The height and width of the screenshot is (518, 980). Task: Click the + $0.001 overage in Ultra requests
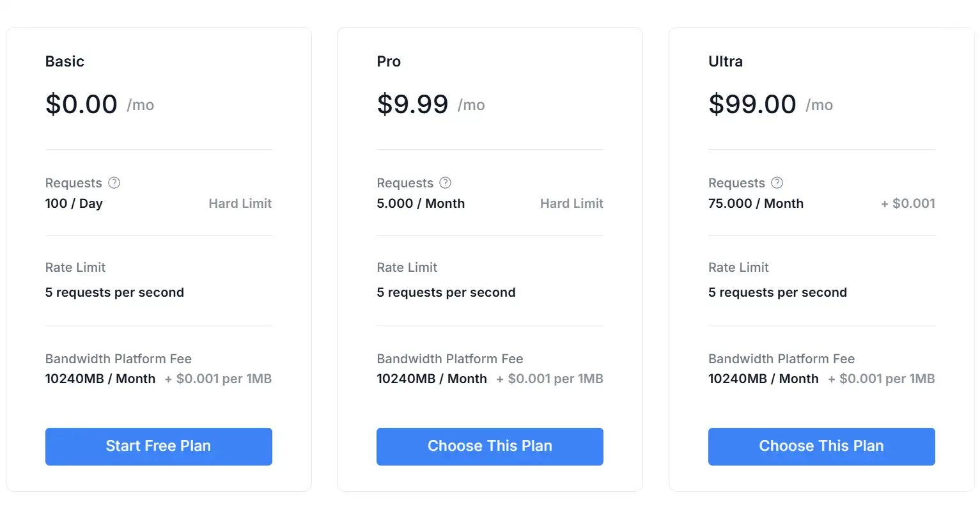tap(908, 203)
